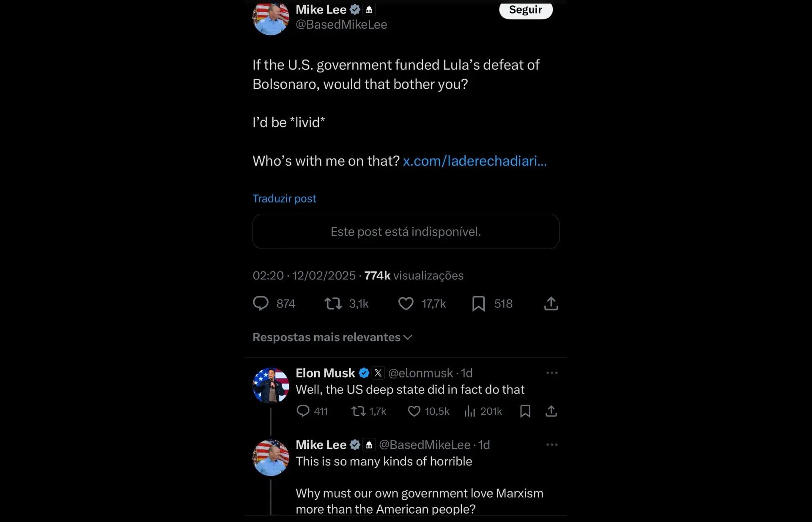Repost Elon Musk's reply
Image resolution: width=812 pixels, height=522 pixels.
359,411
